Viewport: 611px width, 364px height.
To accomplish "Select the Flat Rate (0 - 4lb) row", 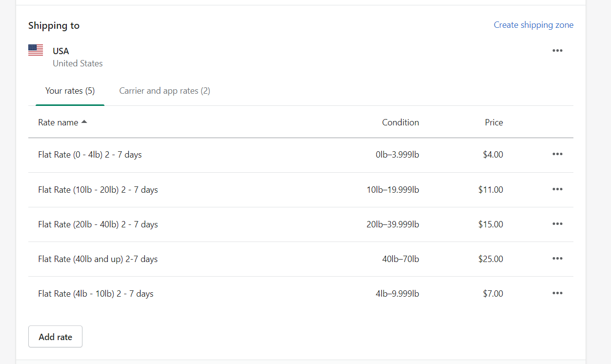I will point(90,155).
